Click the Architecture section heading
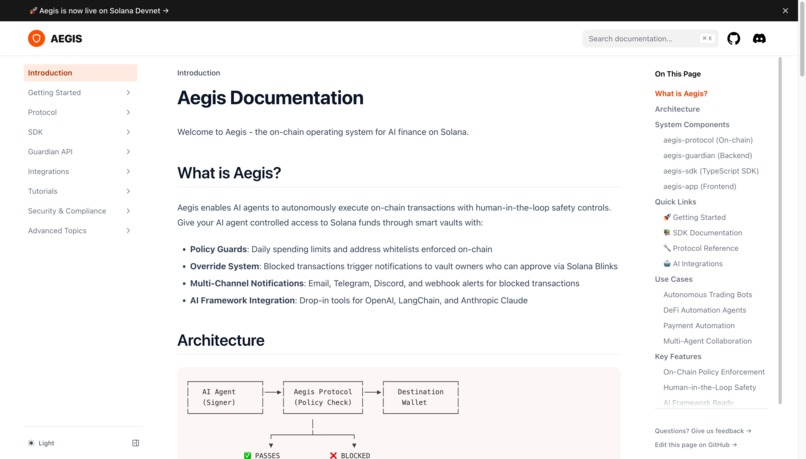 click(x=221, y=340)
